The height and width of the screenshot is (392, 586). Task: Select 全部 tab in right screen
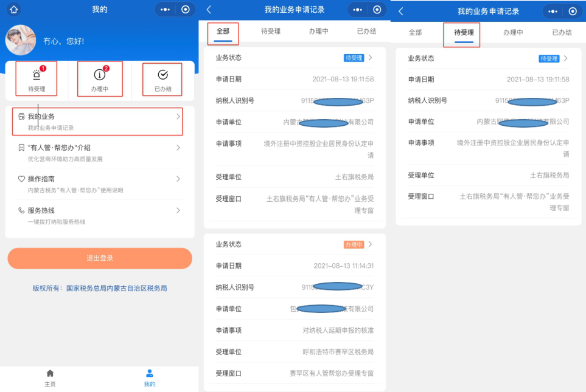click(415, 32)
